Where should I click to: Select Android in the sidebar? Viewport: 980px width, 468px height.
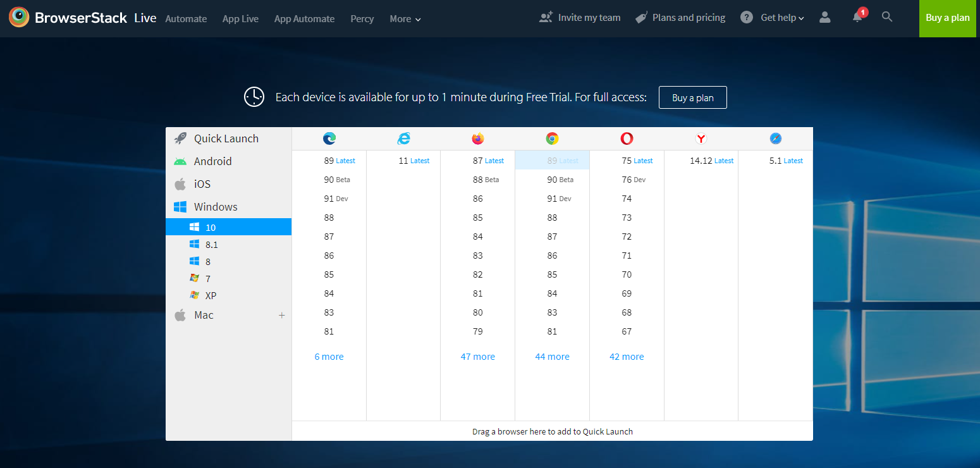tap(229, 161)
